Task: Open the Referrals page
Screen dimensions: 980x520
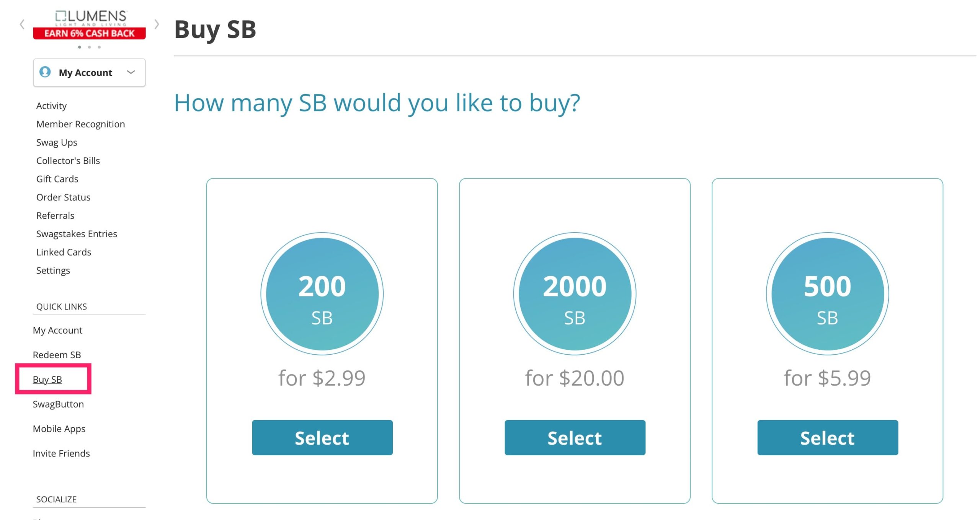Action: (x=55, y=215)
